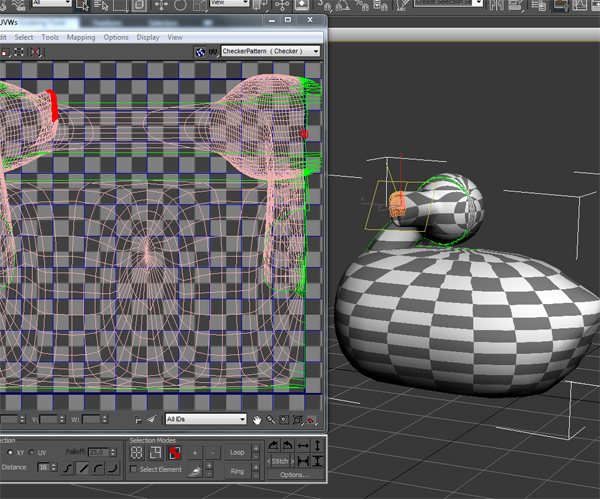Enable the Select Element checkbox
The width and height of the screenshot is (600, 499).
click(x=133, y=469)
